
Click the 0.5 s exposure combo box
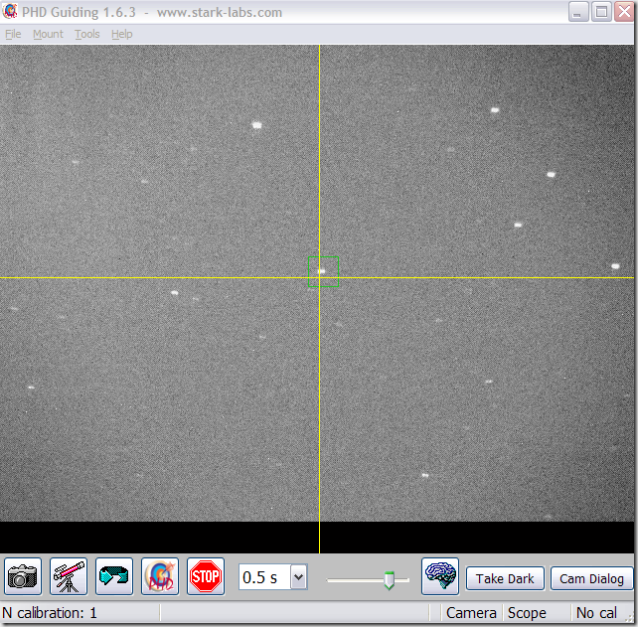[x=263, y=578]
